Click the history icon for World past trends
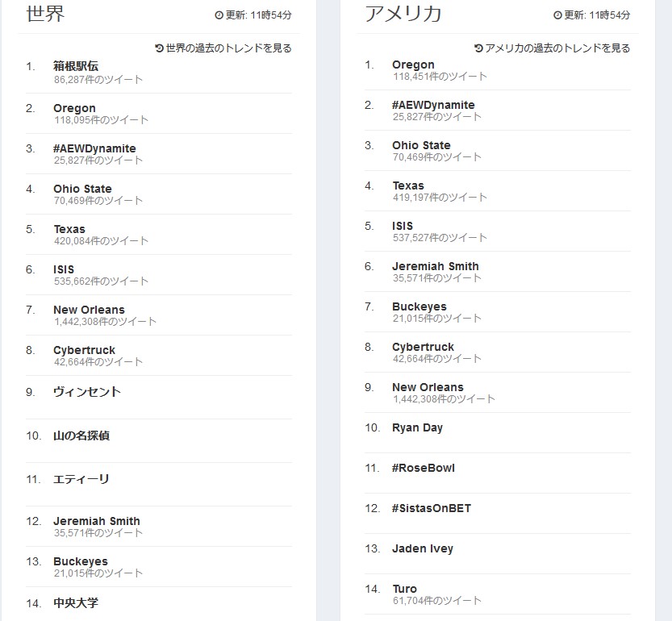The width and height of the screenshot is (672, 621). tap(160, 48)
